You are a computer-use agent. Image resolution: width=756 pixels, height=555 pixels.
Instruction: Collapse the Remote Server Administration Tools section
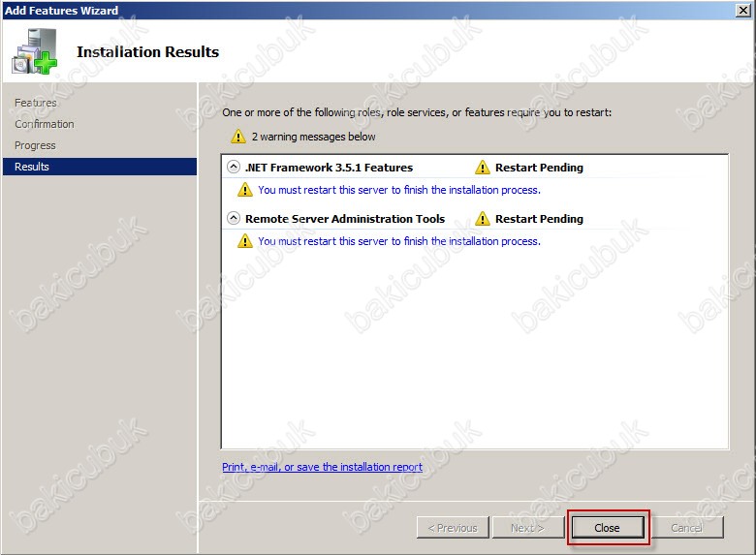(x=233, y=218)
